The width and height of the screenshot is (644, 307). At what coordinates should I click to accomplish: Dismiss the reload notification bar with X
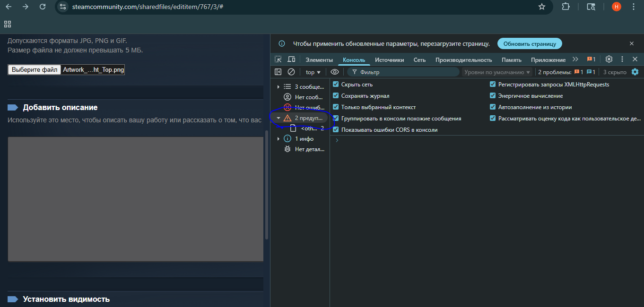[x=632, y=43]
